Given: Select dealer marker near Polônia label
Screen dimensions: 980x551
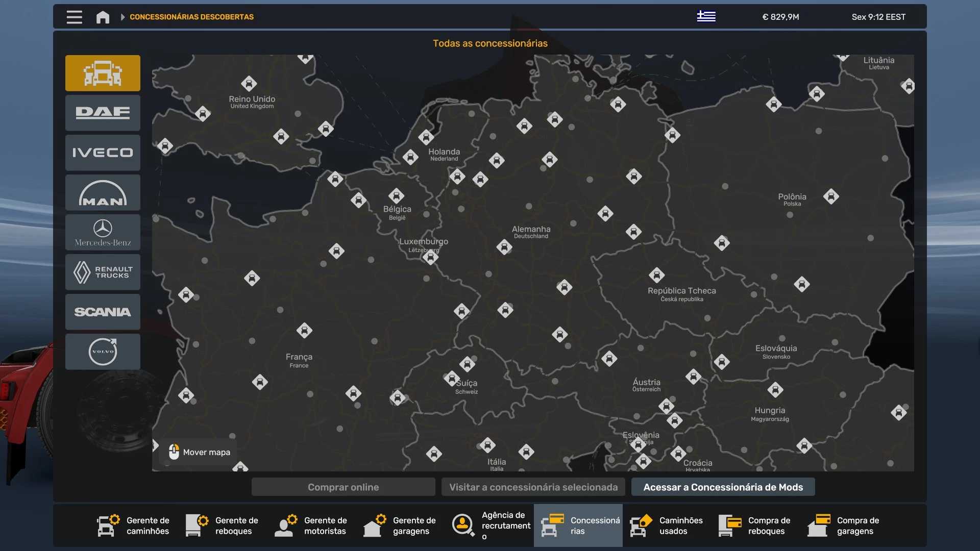Looking at the screenshot, I should pyautogui.click(x=831, y=196).
